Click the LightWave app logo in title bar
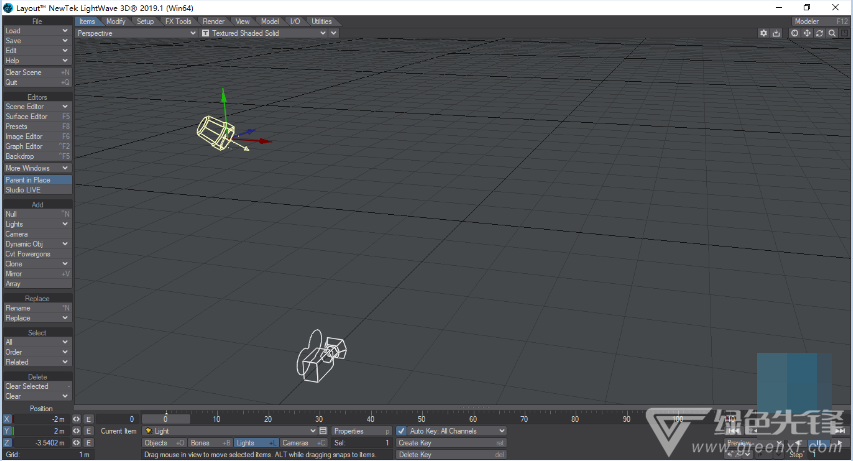This screenshot has width=853, height=461. coord(8,8)
